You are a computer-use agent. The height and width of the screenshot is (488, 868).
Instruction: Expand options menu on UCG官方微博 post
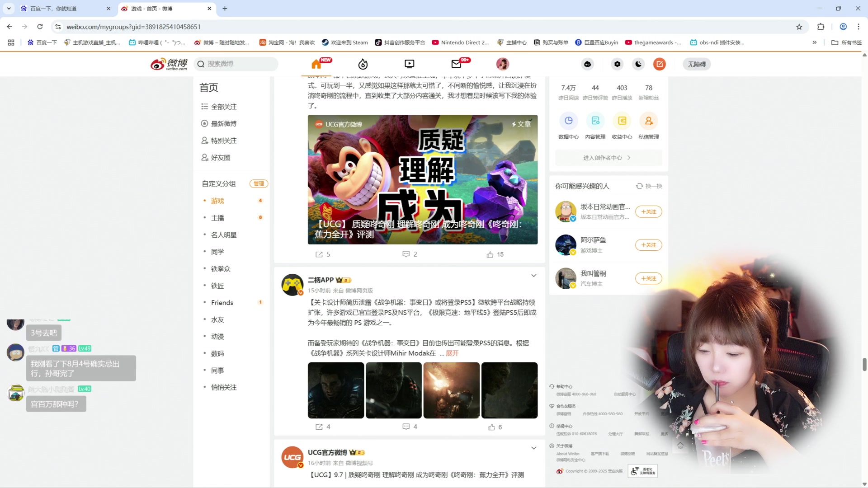(533, 448)
